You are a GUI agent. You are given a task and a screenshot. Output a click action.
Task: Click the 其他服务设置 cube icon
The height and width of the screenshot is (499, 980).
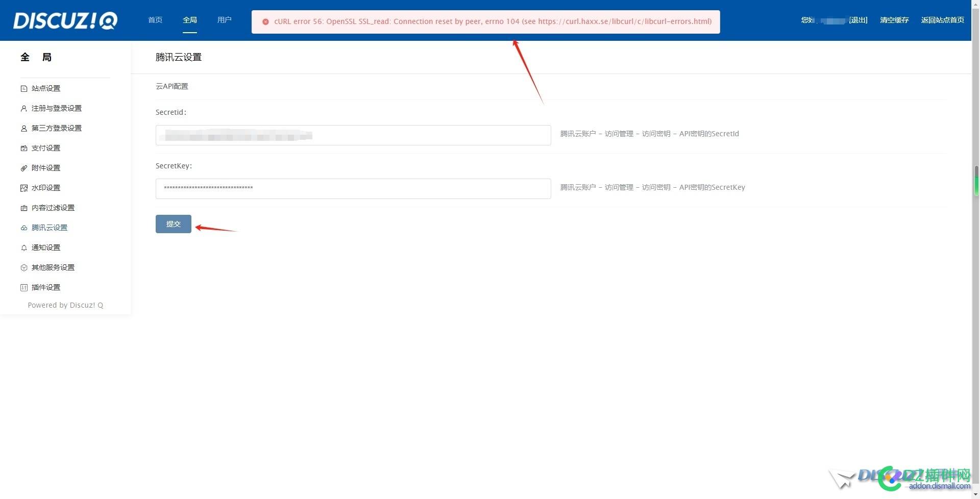coord(24,268)
